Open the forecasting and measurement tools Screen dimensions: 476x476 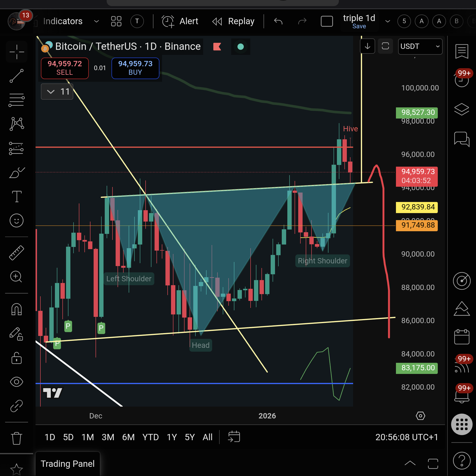(16, 148)
